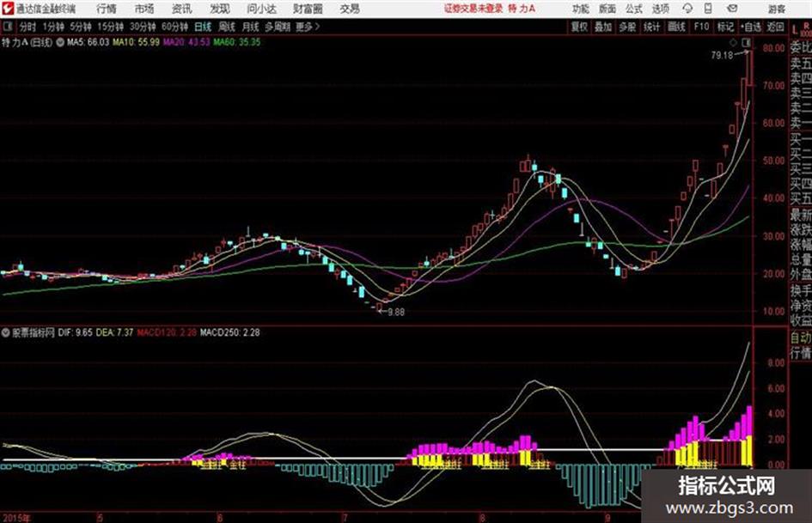Switch to 分时 chart period
Image resolution: width=812 pixels, height=523 pixels.
point(27,27)
